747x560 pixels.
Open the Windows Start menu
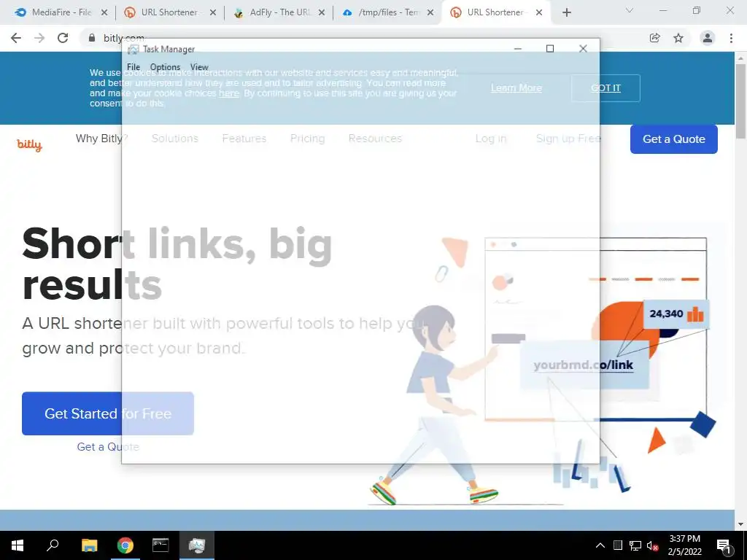click(x=18, y=545)
